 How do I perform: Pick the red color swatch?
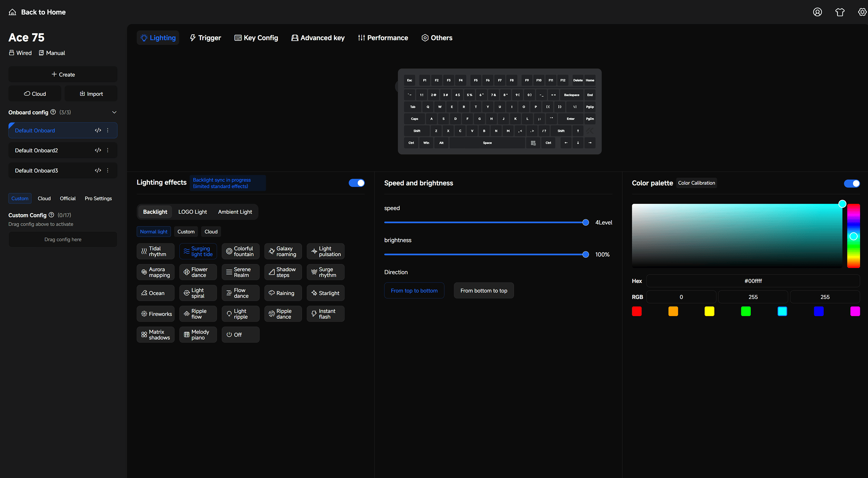(637, 312)
